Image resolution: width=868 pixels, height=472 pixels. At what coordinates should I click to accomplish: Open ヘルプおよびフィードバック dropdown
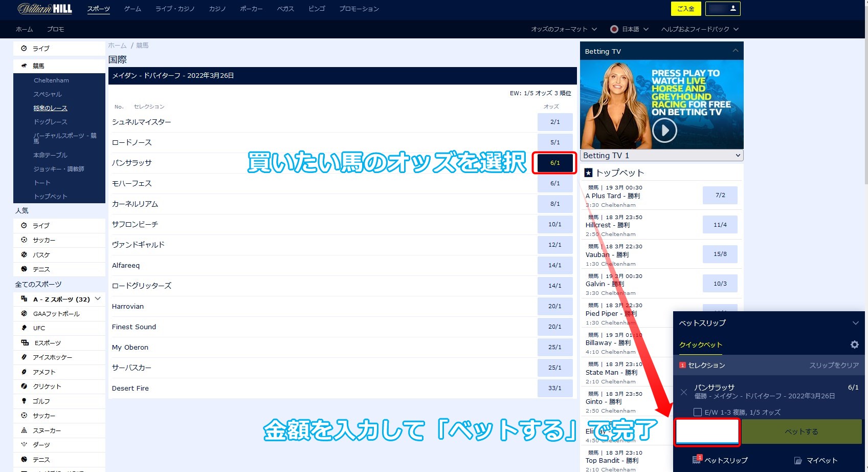point(700,29)
